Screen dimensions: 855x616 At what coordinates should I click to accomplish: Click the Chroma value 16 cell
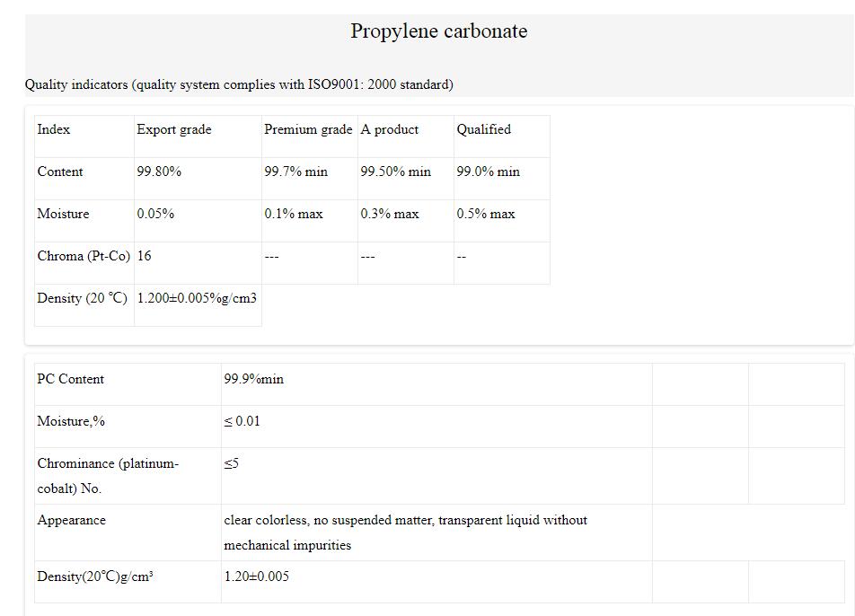click(x=144, y=256)
